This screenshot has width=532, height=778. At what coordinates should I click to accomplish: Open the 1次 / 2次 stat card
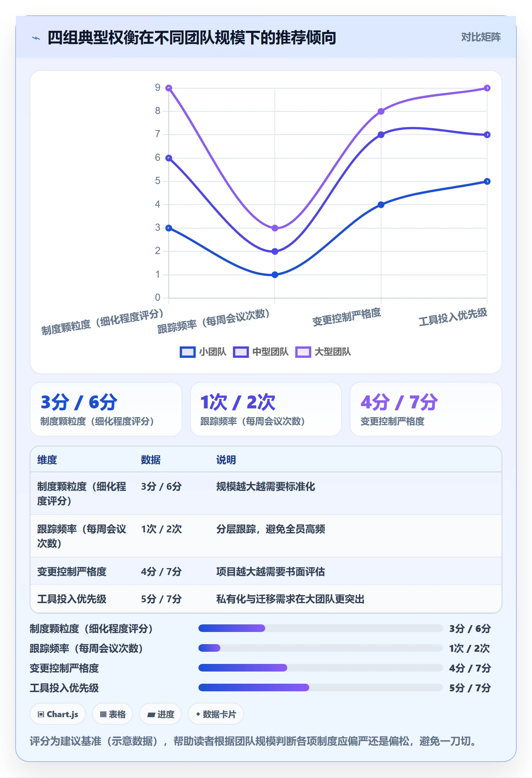tap(266, 409)
